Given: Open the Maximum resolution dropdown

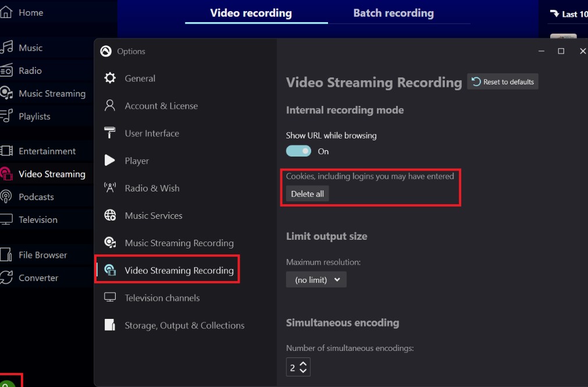Looking at the screenshot, I should (x=316, y=280).
